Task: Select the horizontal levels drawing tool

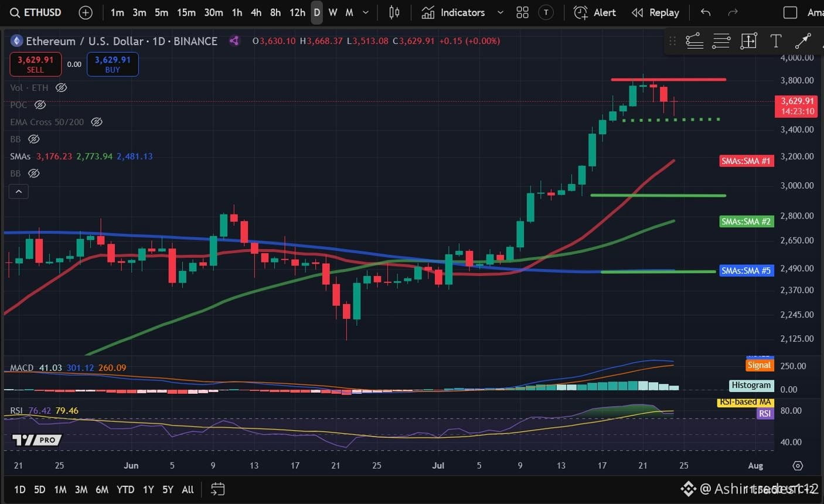Action: click(721, 41)
